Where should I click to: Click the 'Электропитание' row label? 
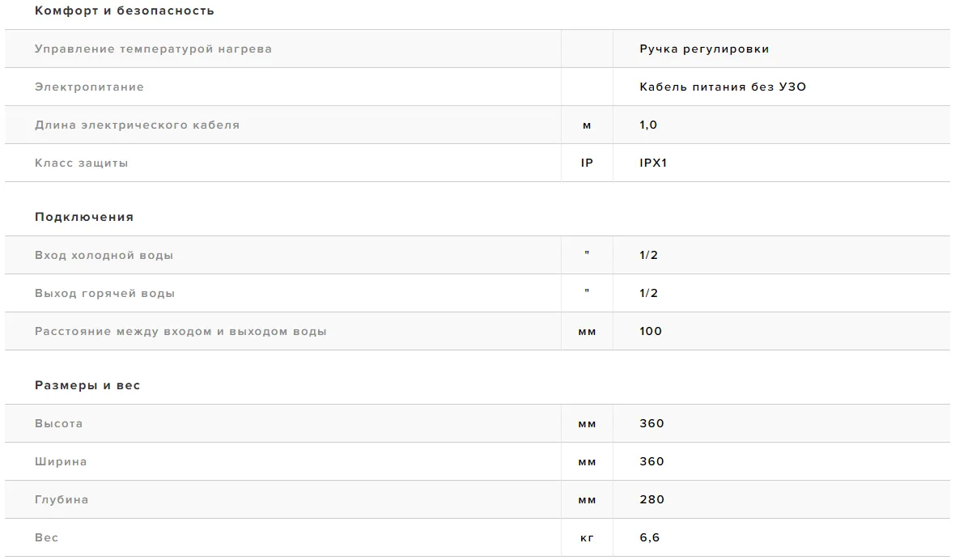89,87
